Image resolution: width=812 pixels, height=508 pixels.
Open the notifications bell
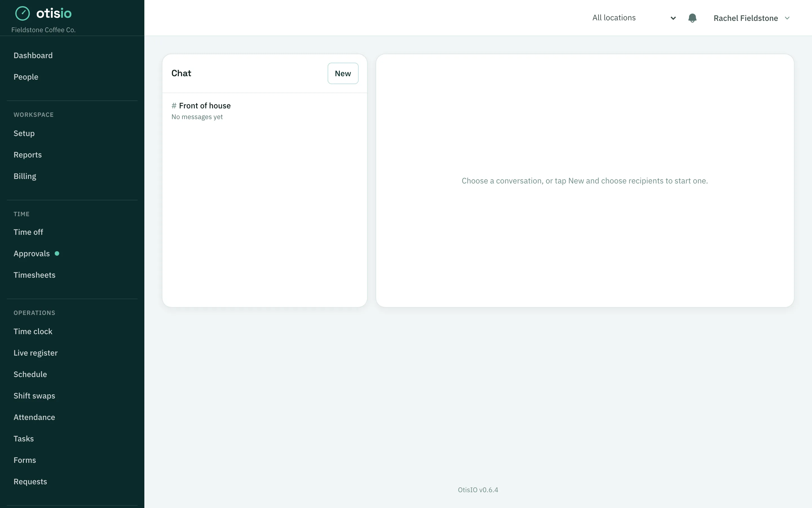pos(692,18)
